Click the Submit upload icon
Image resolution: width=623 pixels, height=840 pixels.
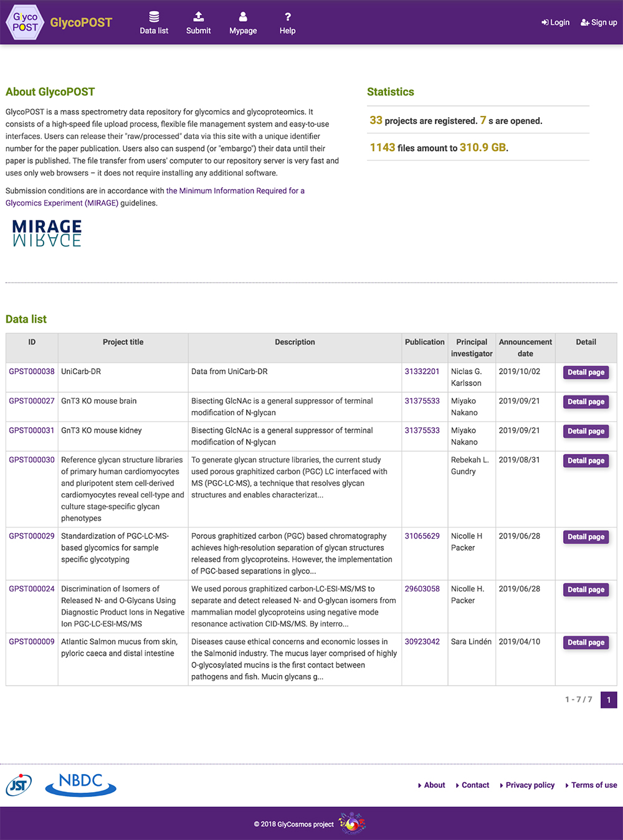coord(198,16)
